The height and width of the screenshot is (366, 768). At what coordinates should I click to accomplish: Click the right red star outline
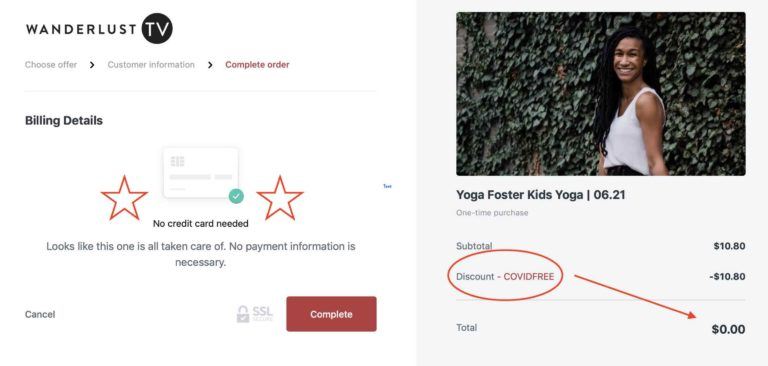click(280, 198)
